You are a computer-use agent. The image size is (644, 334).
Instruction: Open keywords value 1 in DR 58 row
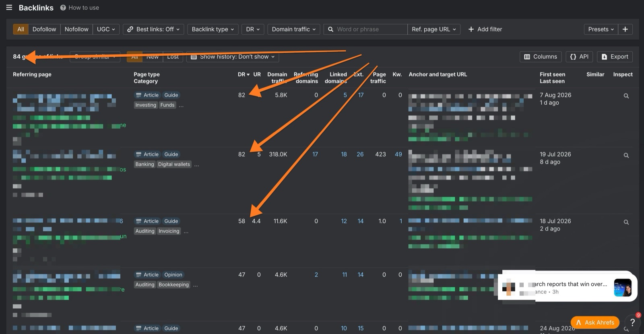coord(401,221)
